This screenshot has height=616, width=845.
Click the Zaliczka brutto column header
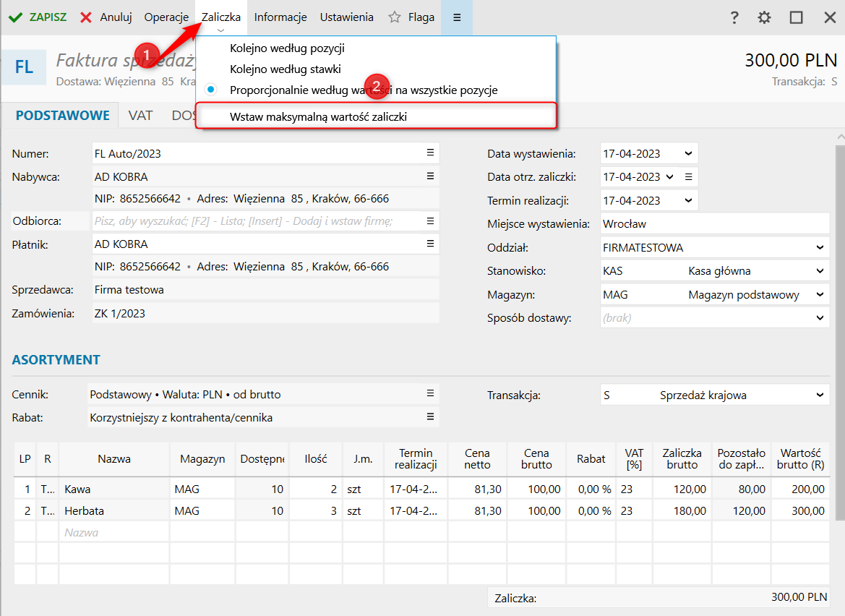[x=682, y=458]
